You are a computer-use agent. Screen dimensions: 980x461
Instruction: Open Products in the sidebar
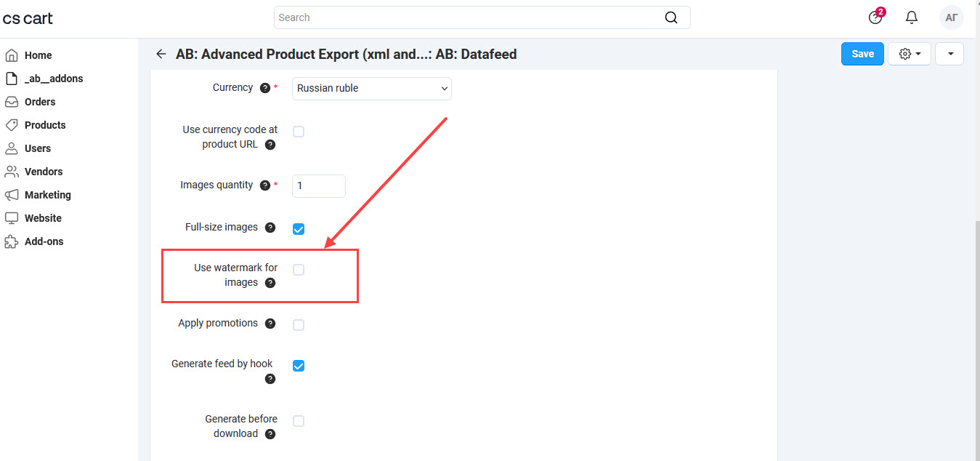click(45, 125)
